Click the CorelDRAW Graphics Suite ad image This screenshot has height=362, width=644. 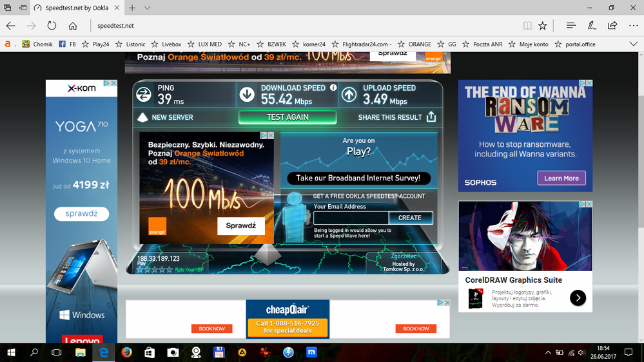pos(525,236)
